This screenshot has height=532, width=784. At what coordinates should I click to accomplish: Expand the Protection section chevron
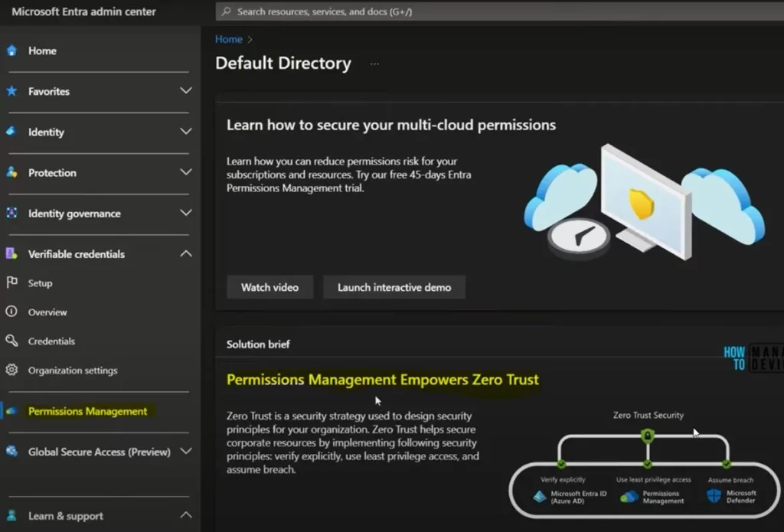(x=186, y=172)
